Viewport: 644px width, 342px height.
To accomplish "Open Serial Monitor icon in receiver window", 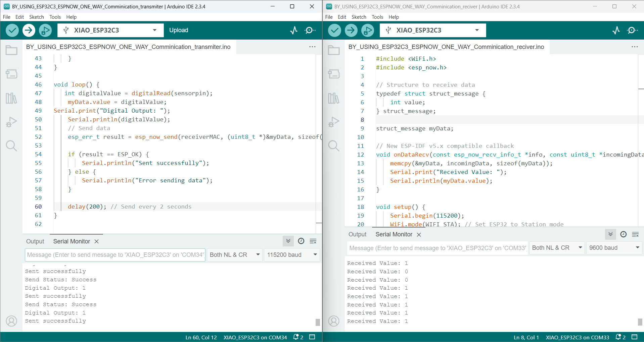I will click(x=632, y=30).
